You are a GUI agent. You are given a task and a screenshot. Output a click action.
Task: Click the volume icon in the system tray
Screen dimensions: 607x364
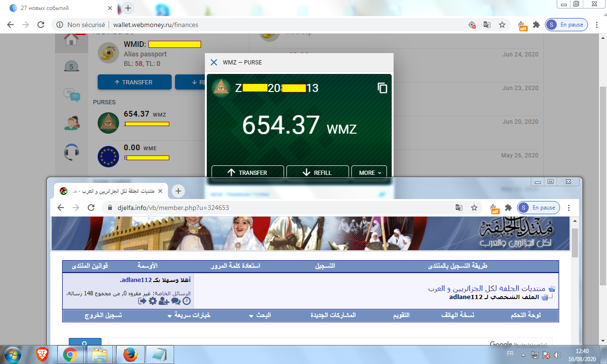[558, 354]
